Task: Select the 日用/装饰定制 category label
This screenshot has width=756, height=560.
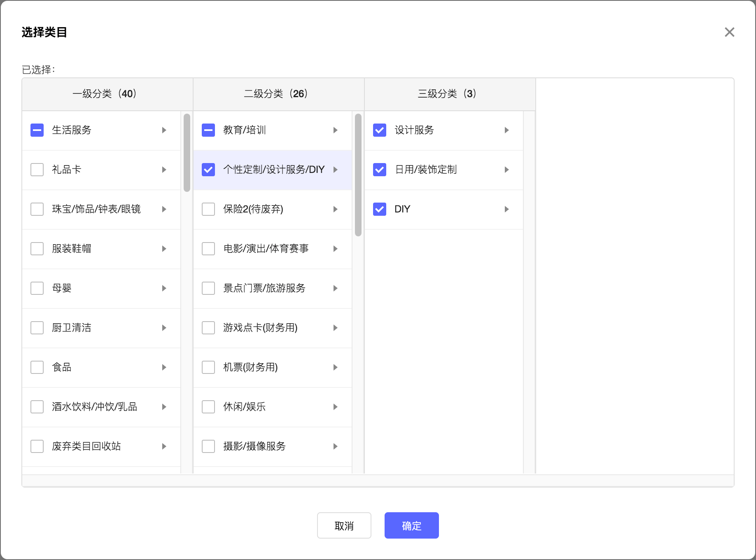Action: pyautogui.click(x=426, y=170)
